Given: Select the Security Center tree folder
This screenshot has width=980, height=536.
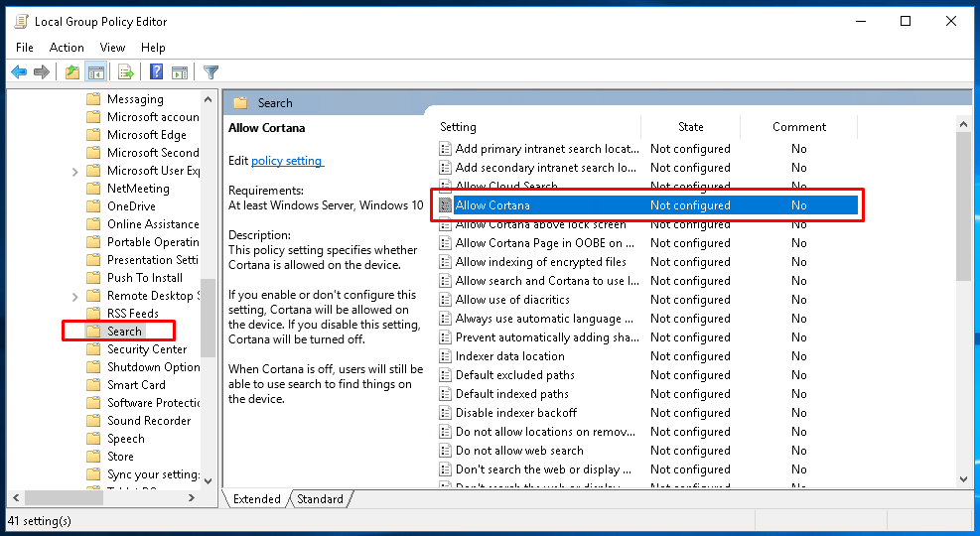Looking at the screenshot, I should point(147,349).
